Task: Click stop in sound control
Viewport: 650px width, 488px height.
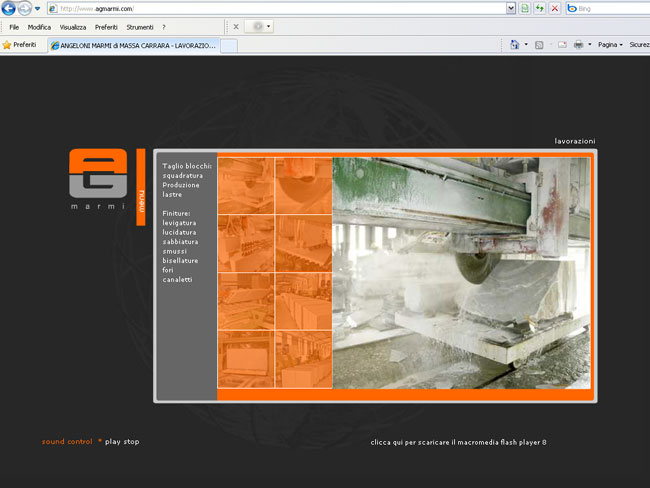Action: 131,442
